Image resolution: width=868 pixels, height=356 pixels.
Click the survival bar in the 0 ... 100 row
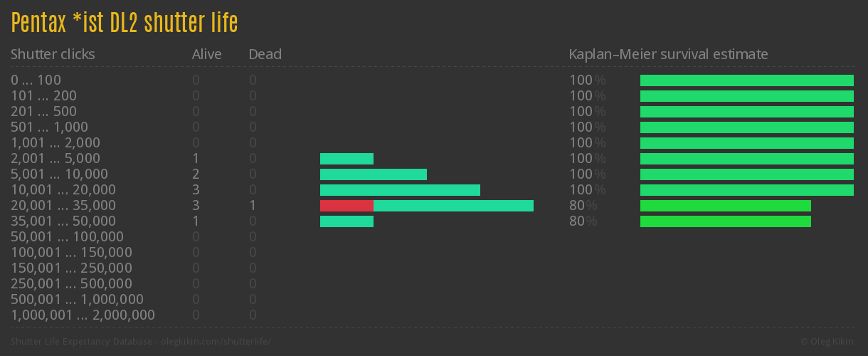tap(746, 80)
